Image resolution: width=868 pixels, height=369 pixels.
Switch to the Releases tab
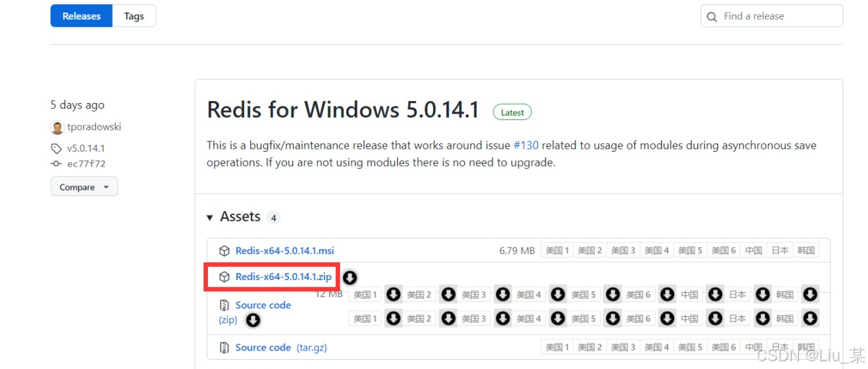pyautogui.click(x=81, y=16)
